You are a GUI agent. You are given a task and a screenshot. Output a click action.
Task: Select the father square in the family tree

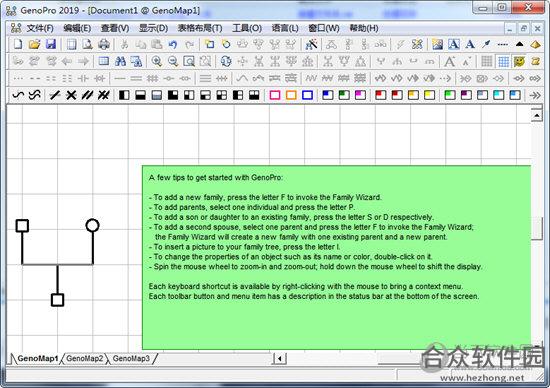pyautogui.click(x=22, y=226)
